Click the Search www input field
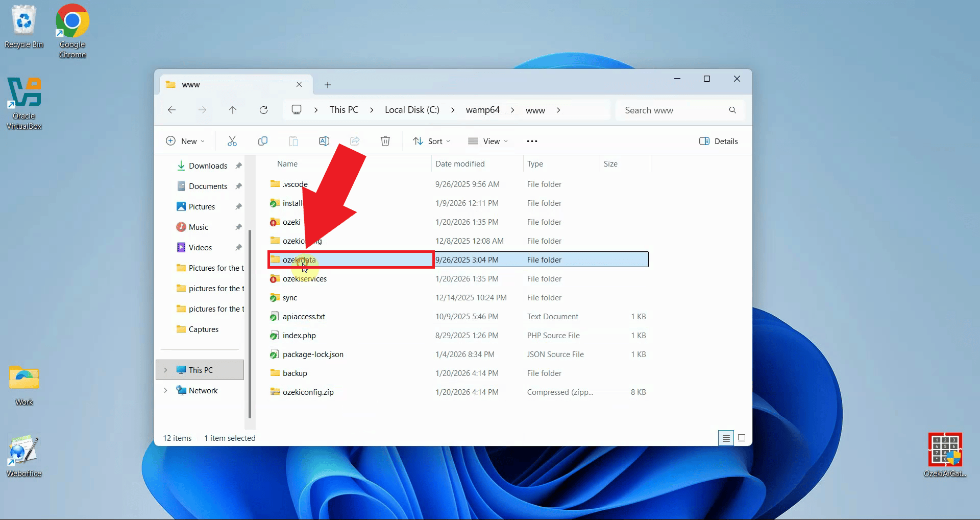This screenshot has height=520, width=980. pyautogui.click(x=674, y=110)
